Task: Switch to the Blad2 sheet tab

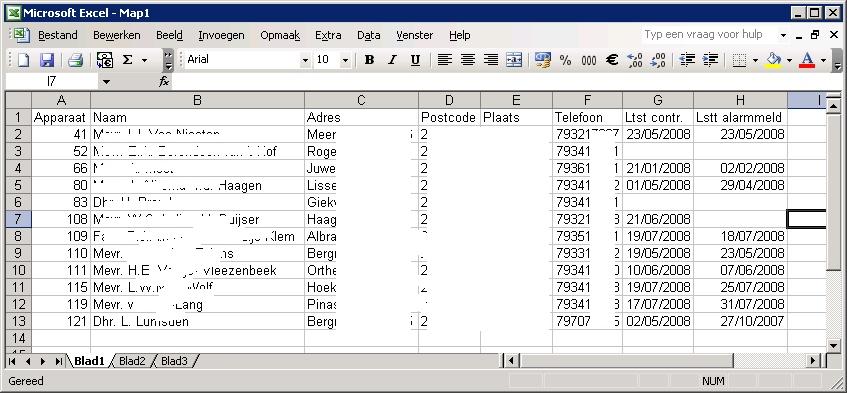Action: click(x=132, y=361)
